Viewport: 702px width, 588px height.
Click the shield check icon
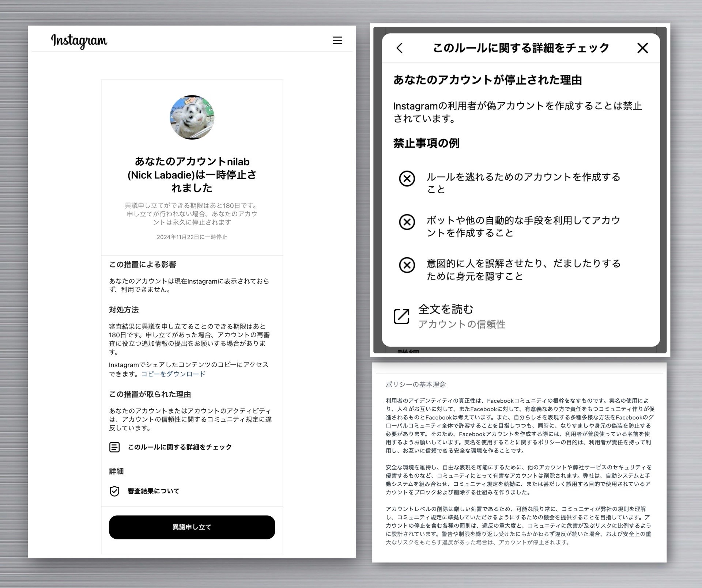(114, 491)
